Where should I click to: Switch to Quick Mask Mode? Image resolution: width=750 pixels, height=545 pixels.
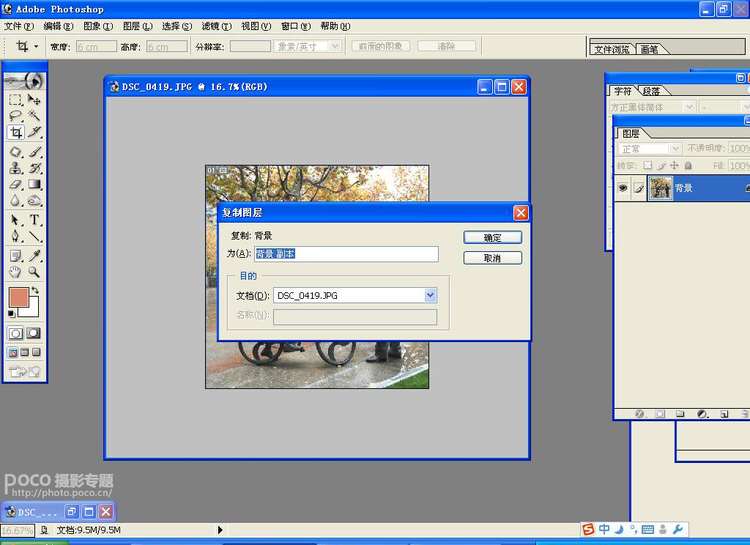coord(33,334)
